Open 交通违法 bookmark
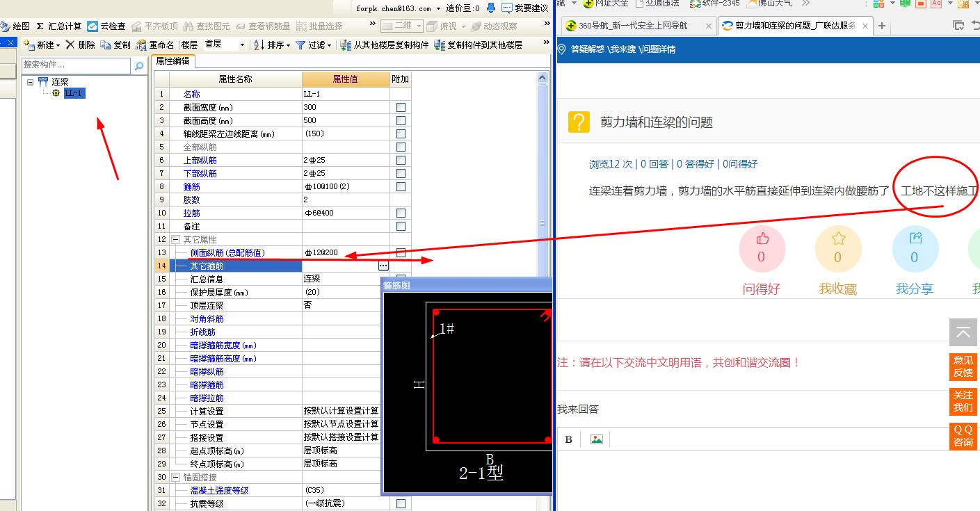The image size is (980, 511). pyautogui.click(x=657, y=3)
